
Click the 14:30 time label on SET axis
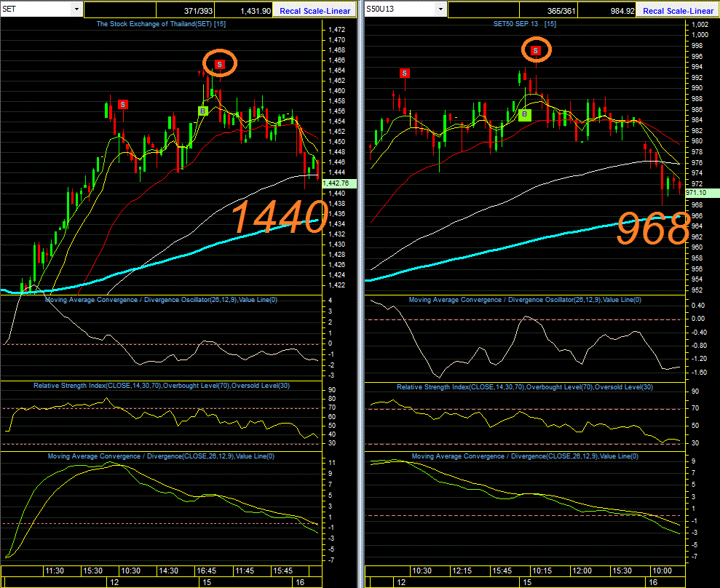168,571
